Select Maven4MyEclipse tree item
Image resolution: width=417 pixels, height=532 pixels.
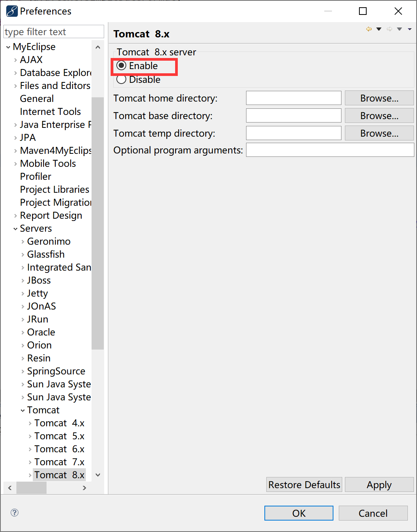click(x=56, y=150)
